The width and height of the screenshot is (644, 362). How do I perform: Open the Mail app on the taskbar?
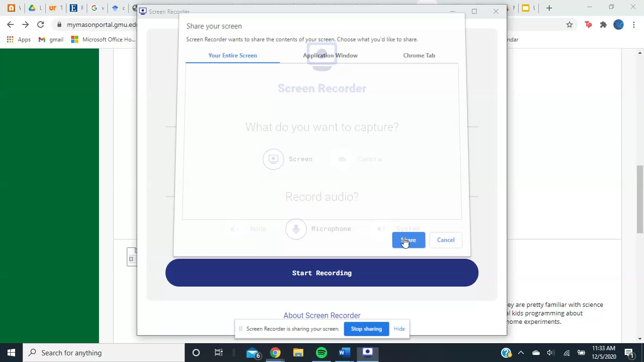pos(254,353)
